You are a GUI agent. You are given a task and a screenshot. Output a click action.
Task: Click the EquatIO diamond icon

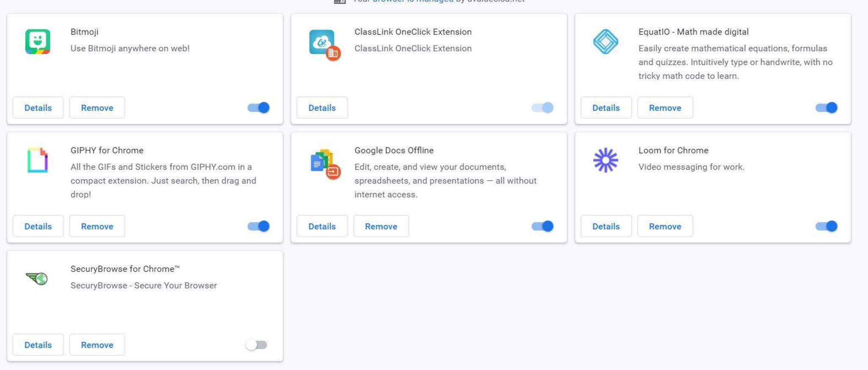(606, 42)
